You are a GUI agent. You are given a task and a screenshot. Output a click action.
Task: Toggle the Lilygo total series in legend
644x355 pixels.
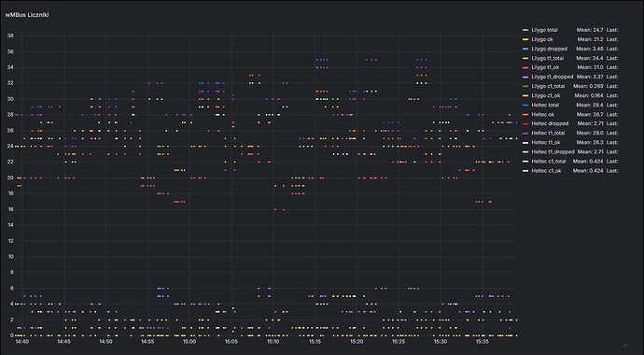tap(545, 30)
